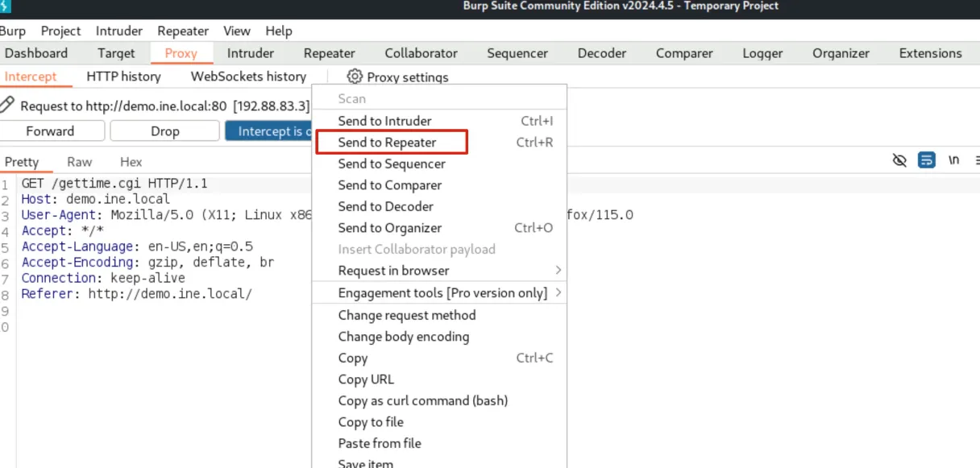
Task: Choose Change request method
Action: (439, 315)
